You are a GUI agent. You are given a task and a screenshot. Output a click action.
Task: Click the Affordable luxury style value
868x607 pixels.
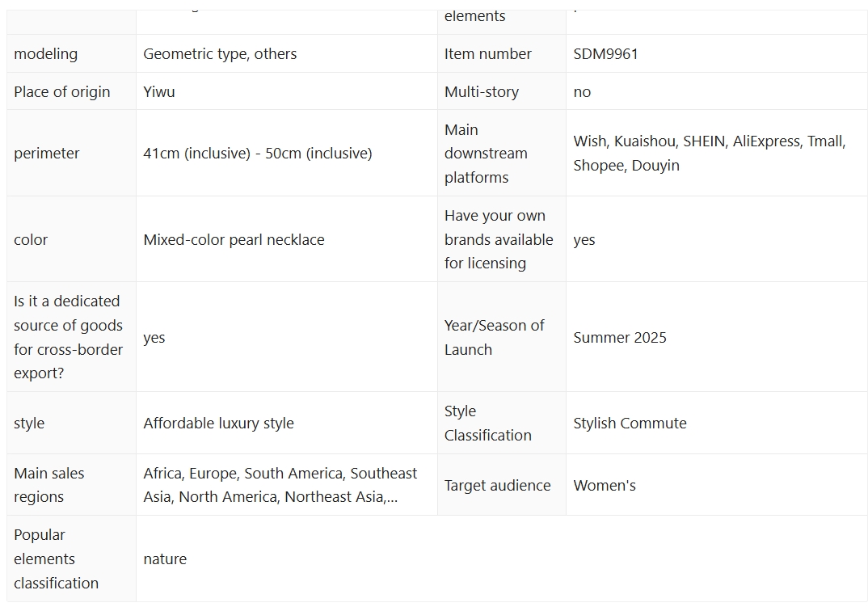point(218,424)
